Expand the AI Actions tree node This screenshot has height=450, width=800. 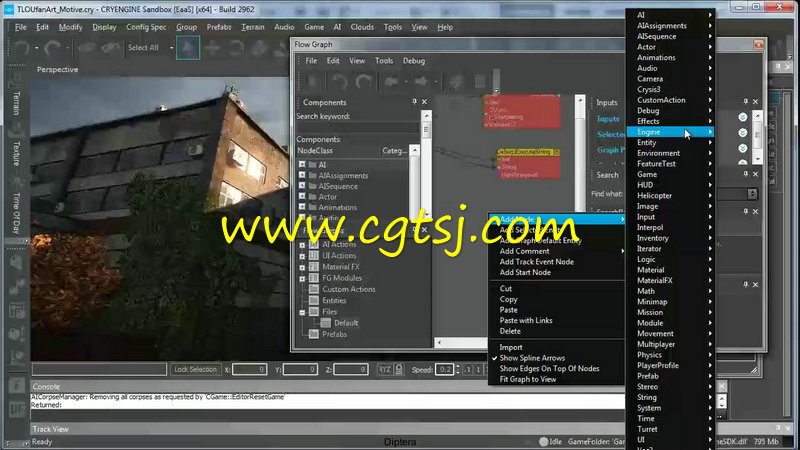302,245
